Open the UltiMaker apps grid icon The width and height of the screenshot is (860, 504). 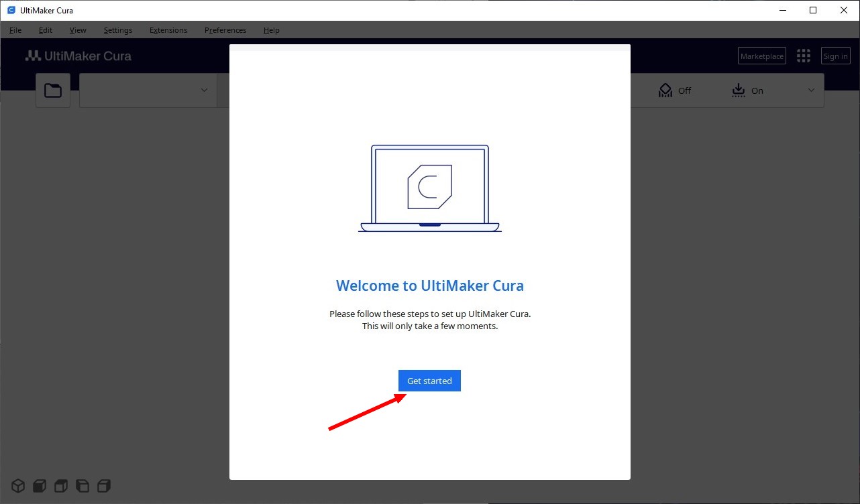click(803, 56)
